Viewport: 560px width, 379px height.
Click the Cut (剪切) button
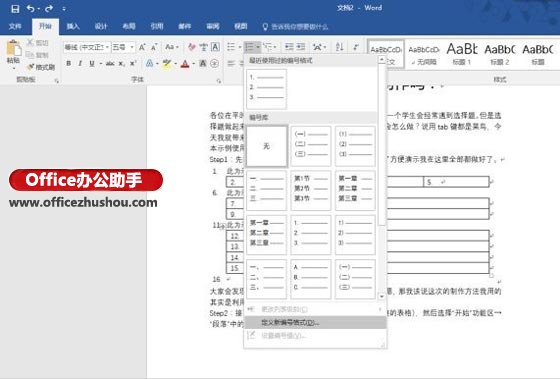coord(38,43)
